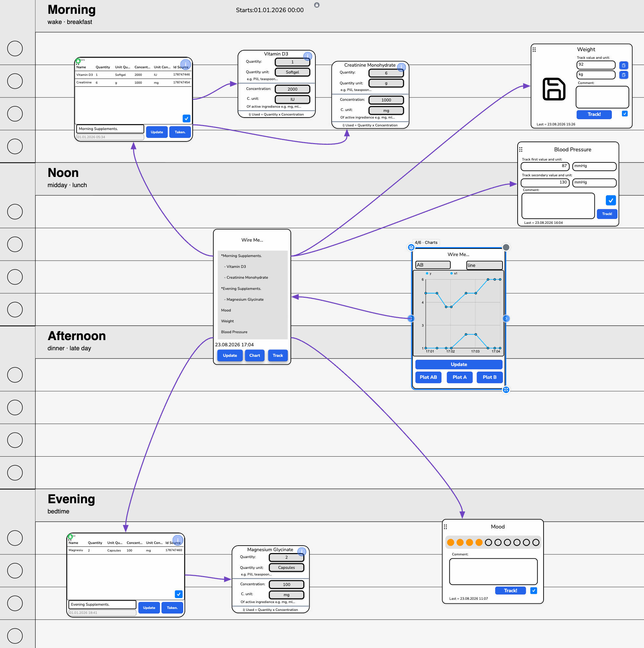Click Taken. for Morning Supplements
The height and width of the screenshot is (648, 644).
coord(180,132)
